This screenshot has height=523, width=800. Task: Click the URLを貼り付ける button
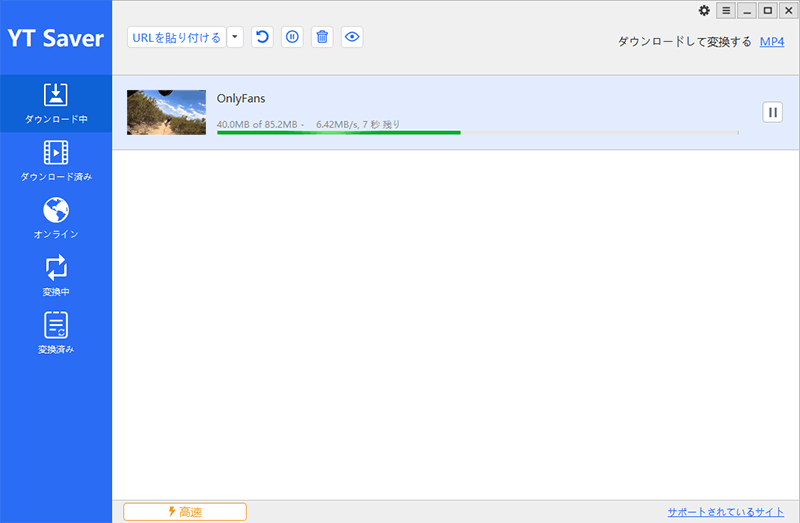click(177, 37)
